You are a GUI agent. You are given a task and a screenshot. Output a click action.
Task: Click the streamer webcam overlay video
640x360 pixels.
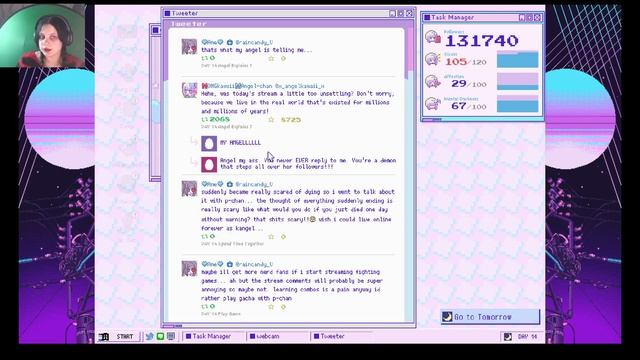(43, 36)
